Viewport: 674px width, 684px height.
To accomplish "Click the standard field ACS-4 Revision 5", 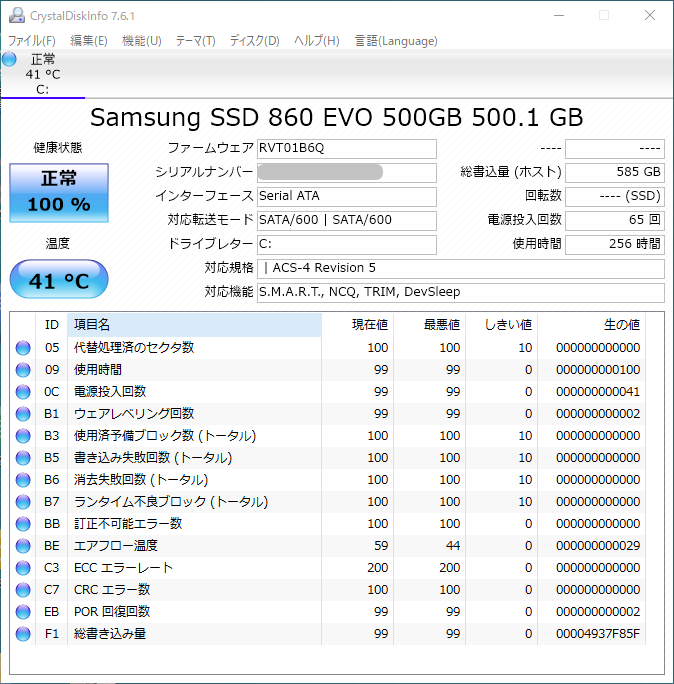I will pos(461,269).
